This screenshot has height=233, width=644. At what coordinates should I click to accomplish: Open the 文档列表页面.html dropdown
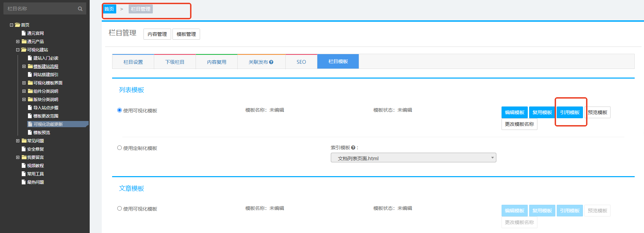[413, 158]
